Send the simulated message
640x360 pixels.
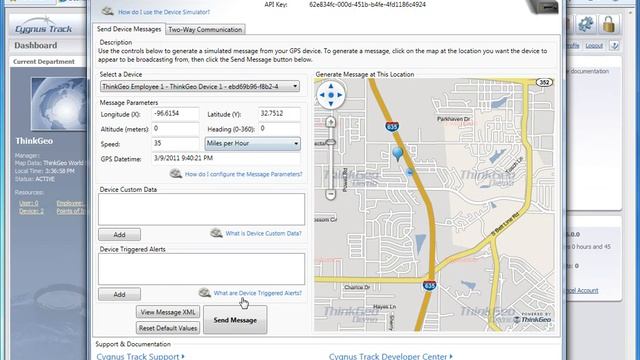235,320
